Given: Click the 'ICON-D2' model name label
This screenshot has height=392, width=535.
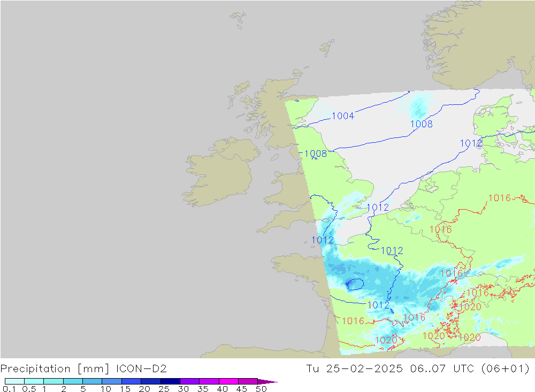Looking at the screenshot, I should [x=141, y=369].
